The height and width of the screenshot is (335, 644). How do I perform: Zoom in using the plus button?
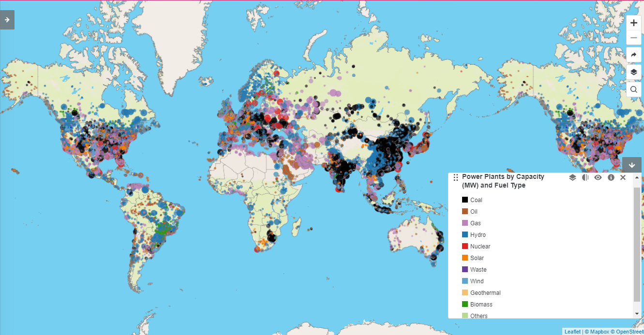(634, 22)
